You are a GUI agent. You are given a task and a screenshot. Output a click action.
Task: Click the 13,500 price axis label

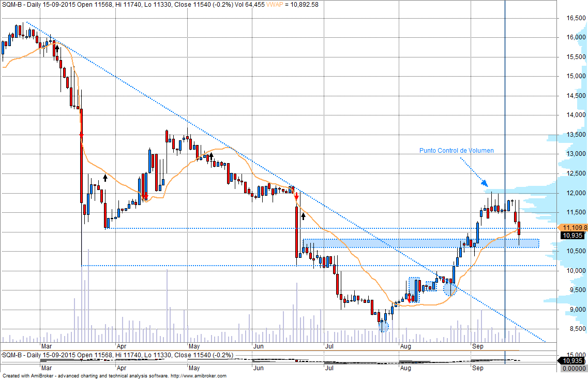click(x=576, y=135)
